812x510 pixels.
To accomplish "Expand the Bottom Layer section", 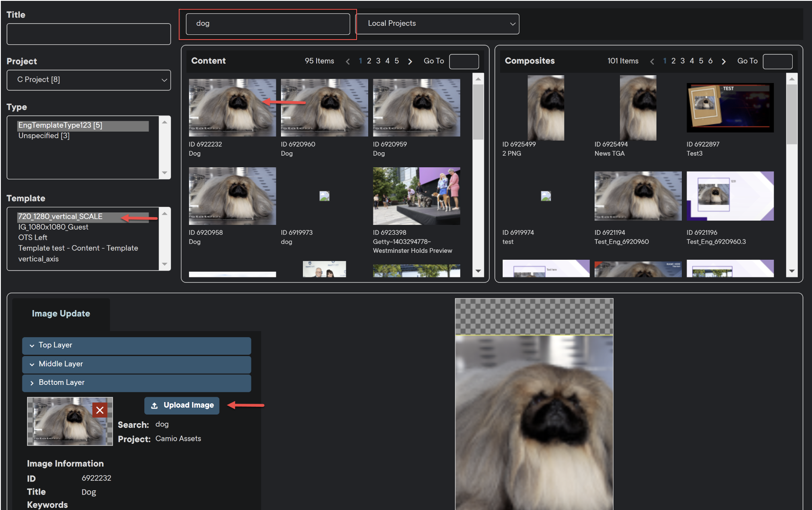I will pyautogui.click(x=137, y=383).
